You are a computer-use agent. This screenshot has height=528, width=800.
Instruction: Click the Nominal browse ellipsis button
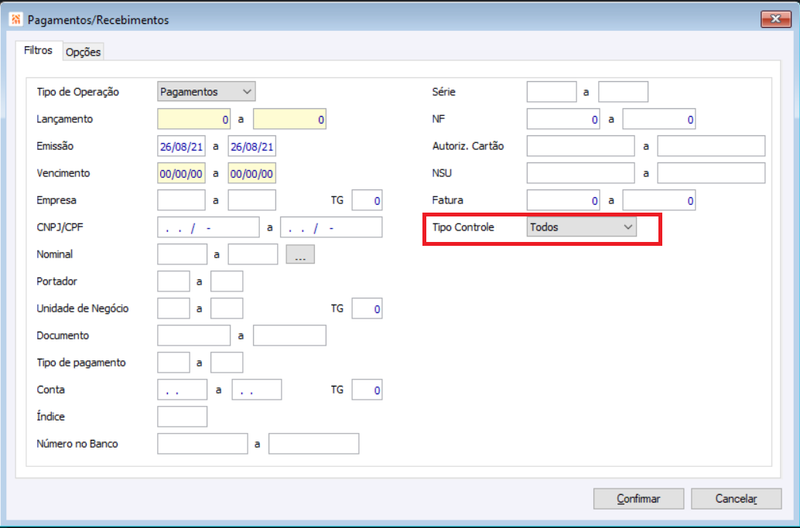click(x=300, y=254)
